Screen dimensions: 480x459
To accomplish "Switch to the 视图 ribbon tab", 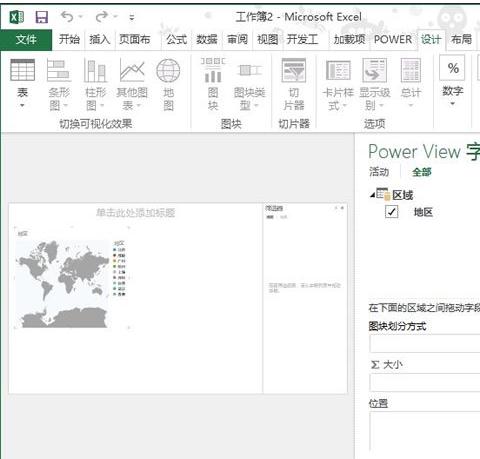I will pyautogui.click(x=268, y=40).
